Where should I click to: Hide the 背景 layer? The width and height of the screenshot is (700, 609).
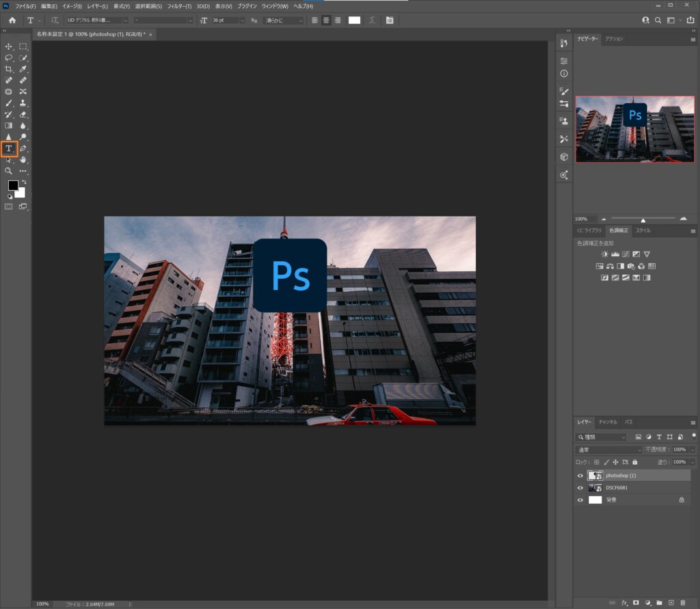click(580, 500)
